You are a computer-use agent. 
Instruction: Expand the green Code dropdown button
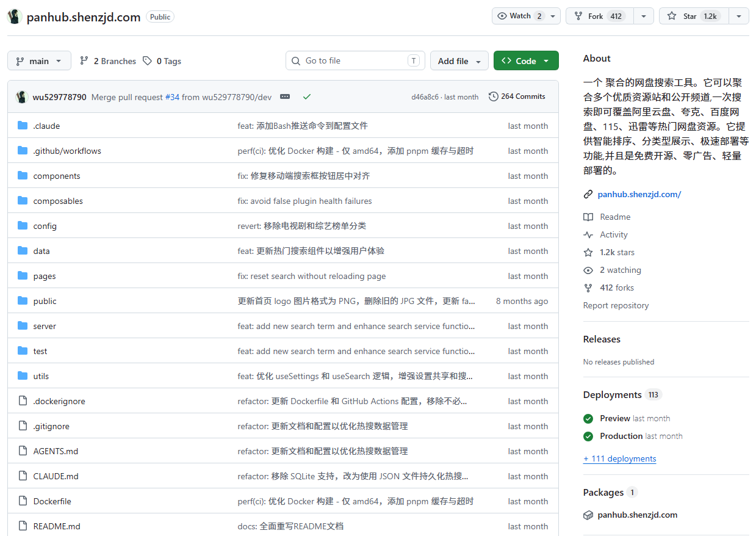click(x=526, y=61)
